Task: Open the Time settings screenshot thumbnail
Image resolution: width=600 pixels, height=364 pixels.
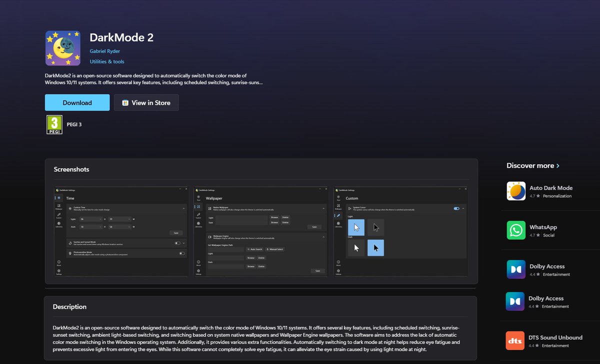Action: pyautogui.click(x=121, y=231)
